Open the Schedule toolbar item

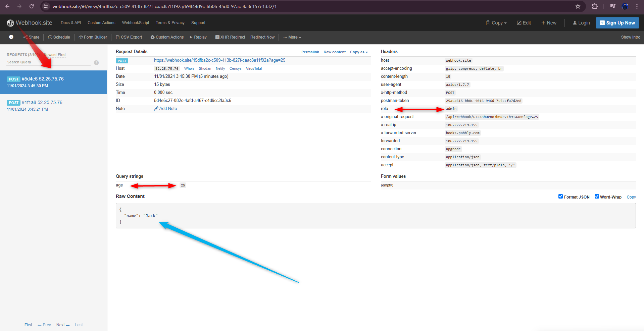tap(59, 37)
